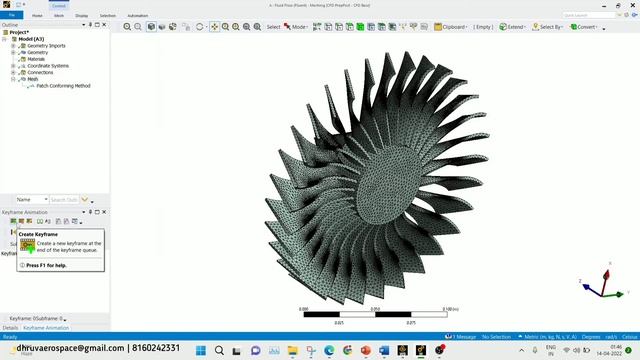Screen dimensions: 640x360
Task: Open Windows Start menu
Action: (x=201, y=351)
